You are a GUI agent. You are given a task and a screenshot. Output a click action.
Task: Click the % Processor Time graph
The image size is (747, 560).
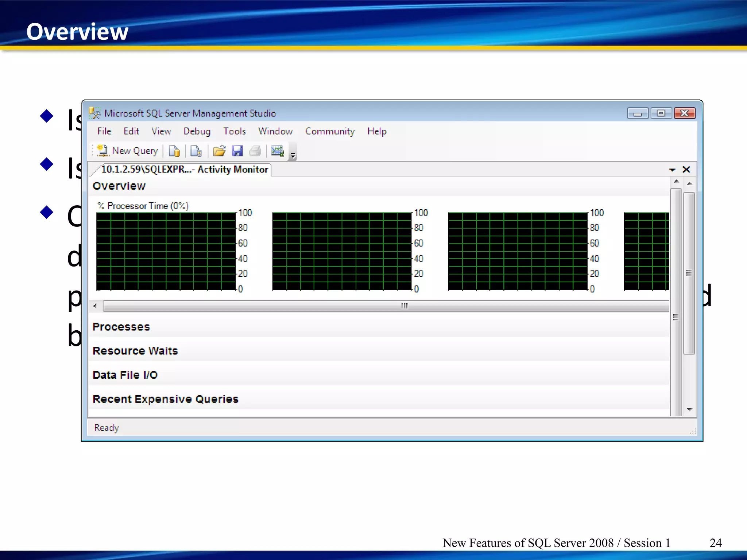pos(166,251)
